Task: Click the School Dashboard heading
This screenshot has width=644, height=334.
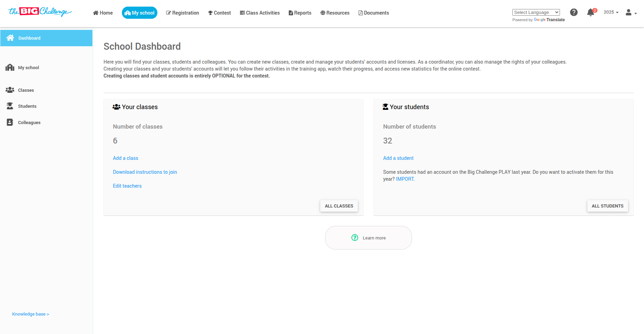Action: pos(142,46)
